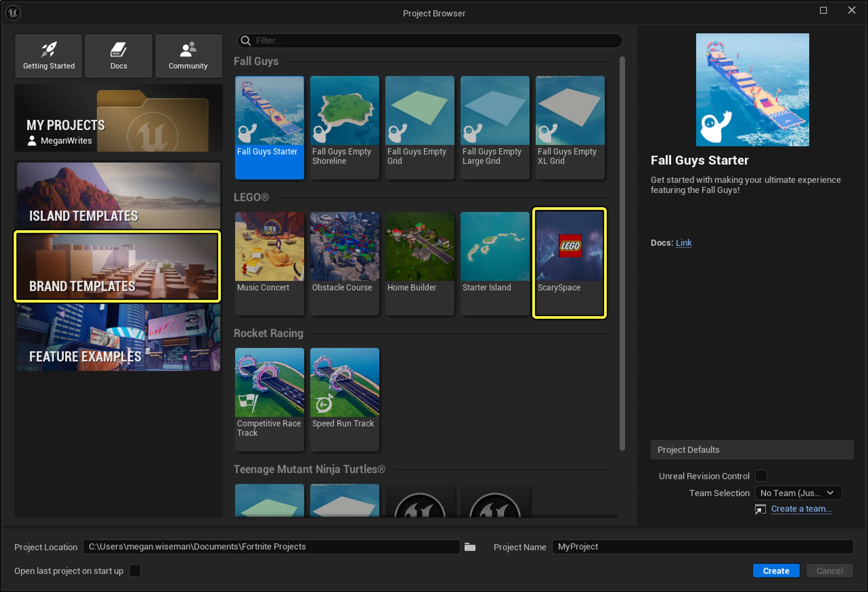Select the Fall Guys Starter template

coord(269,128)
